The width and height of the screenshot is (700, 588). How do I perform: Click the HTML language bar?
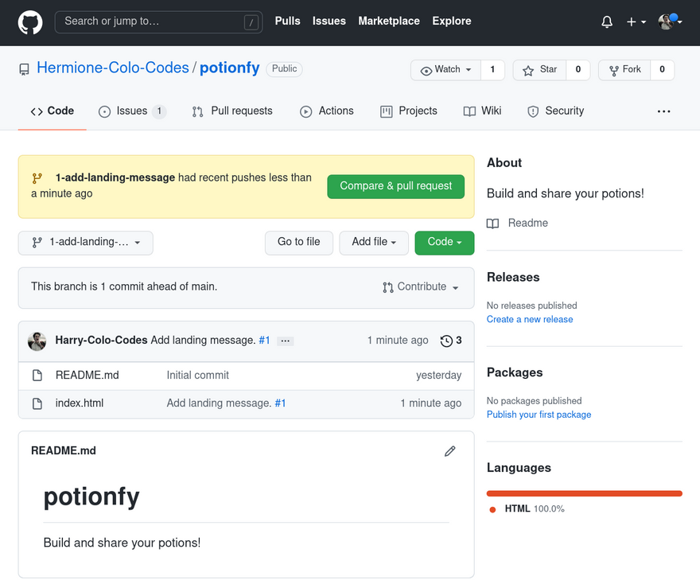tap(585, 493)
